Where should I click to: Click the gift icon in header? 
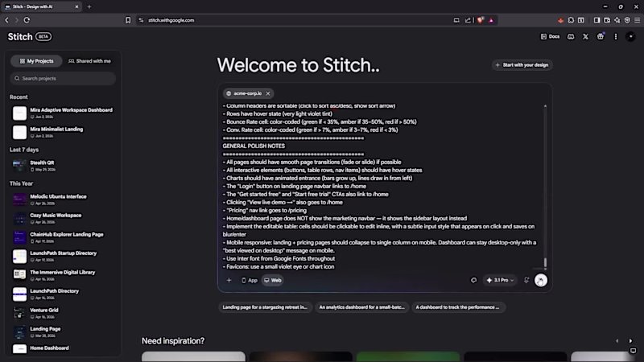[x=601, y=36]
